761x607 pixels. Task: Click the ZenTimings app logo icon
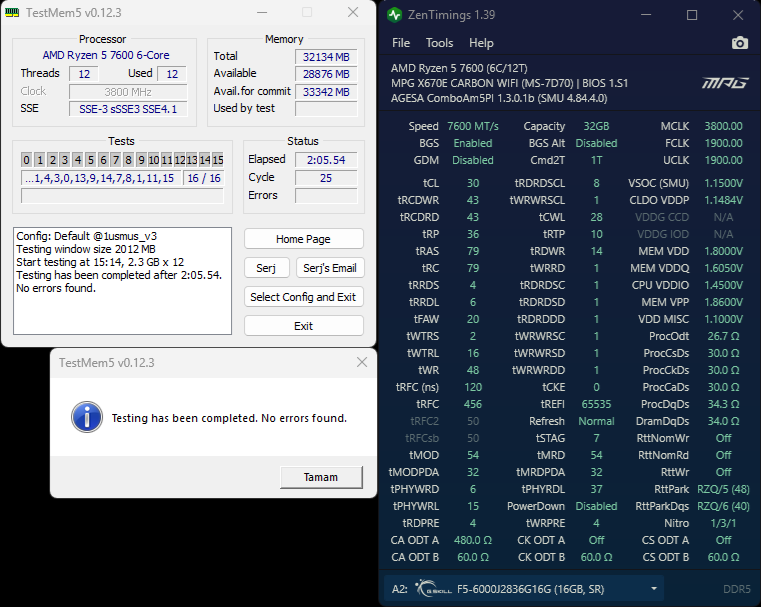(395, 15)
